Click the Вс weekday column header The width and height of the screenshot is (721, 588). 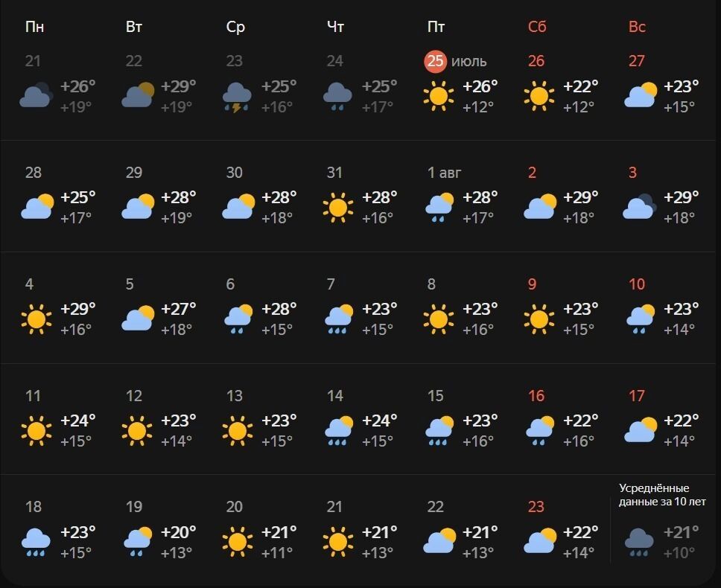point(637,27)
